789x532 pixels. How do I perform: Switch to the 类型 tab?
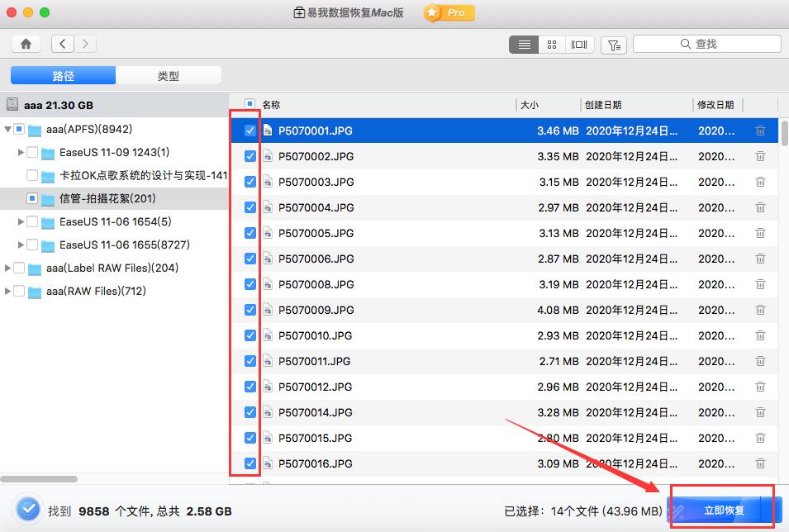[169, 76]
